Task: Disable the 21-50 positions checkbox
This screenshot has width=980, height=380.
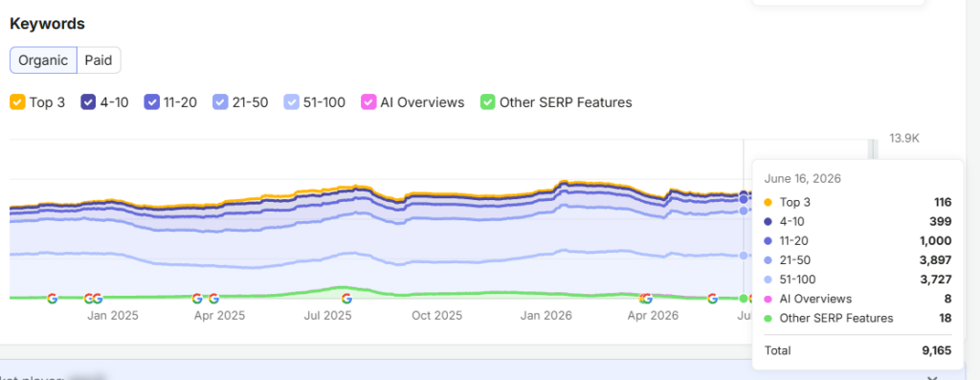Action: pyautogui.click(x=220, y=101)
